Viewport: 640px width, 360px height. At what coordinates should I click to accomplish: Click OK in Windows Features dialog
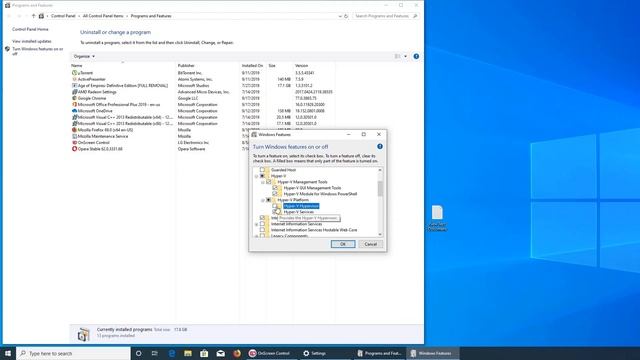343,244
